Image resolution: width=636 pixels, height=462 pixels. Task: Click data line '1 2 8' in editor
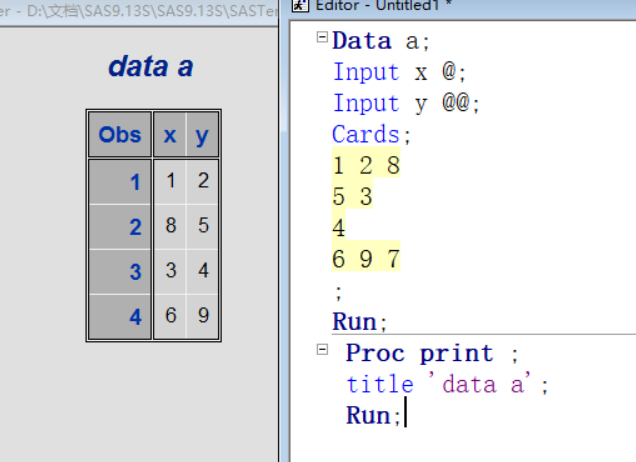(x=366, y=165)
